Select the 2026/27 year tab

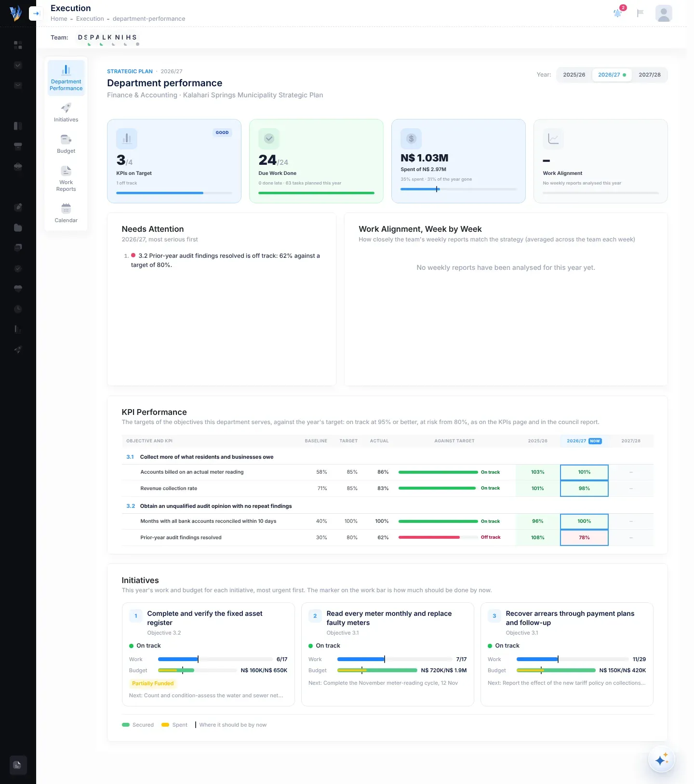[612, 75]
